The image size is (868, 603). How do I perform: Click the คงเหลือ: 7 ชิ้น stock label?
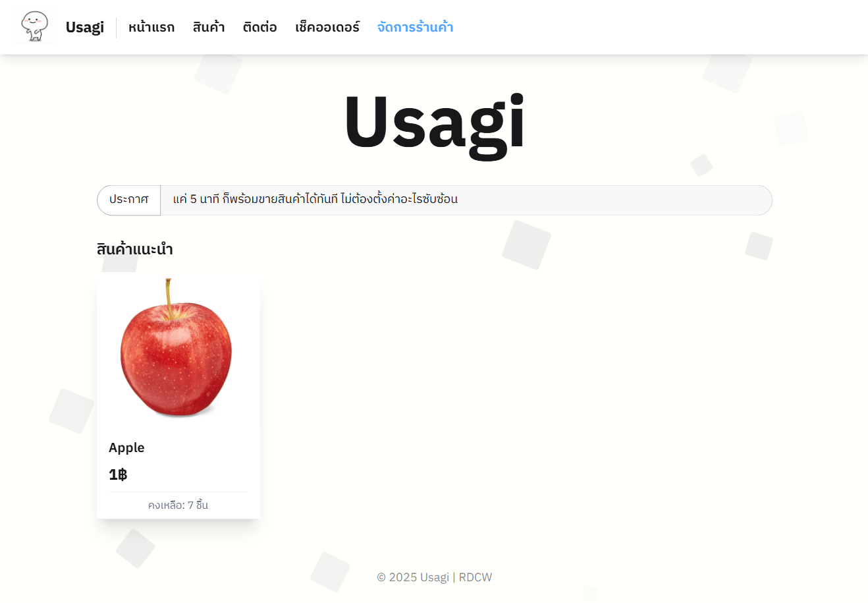(x=178, y=505)
